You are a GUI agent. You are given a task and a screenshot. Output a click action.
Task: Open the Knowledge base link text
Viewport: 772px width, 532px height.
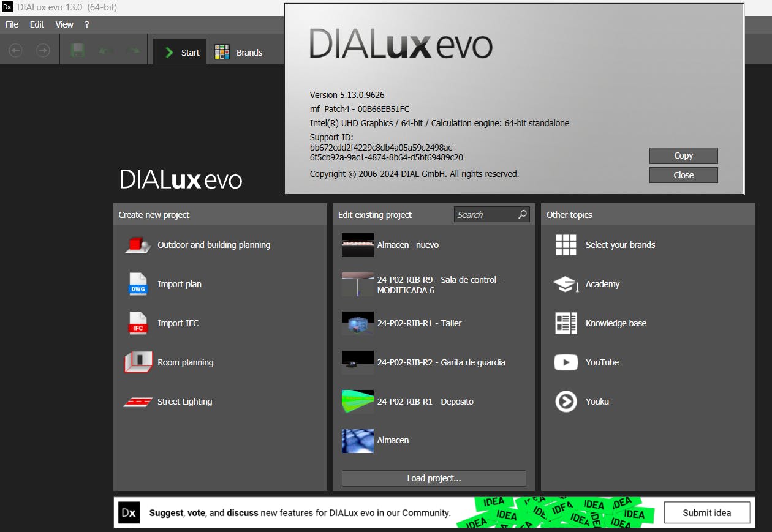click(x=616, y=323)
